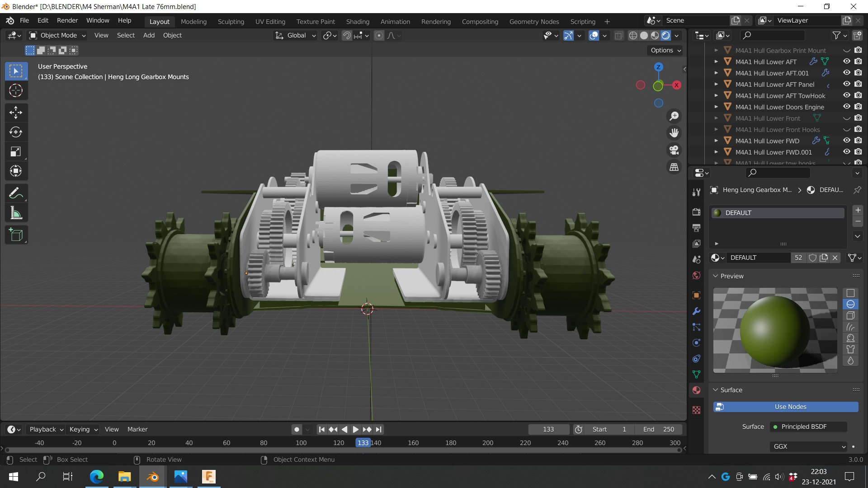This screenshot has height=488, width=868.
Task: Open the viewport Options popover
Action: (x=665, y=50)
